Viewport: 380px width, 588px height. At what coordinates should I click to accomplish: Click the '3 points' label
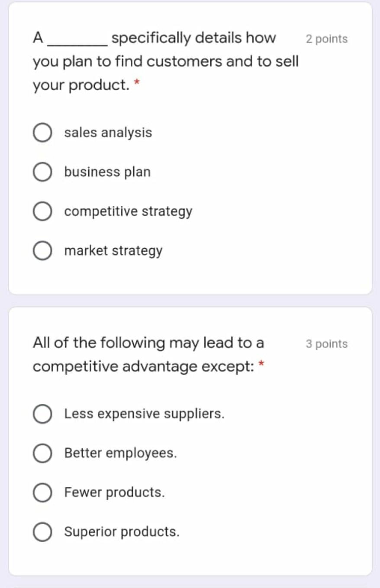click(x=326, y=344)
